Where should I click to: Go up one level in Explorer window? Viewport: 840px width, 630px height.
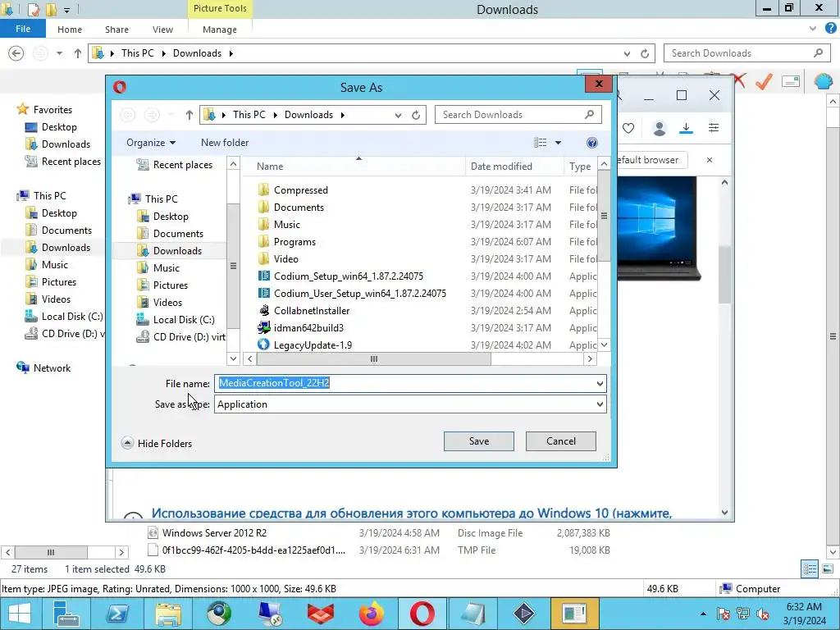click(78, 53)
